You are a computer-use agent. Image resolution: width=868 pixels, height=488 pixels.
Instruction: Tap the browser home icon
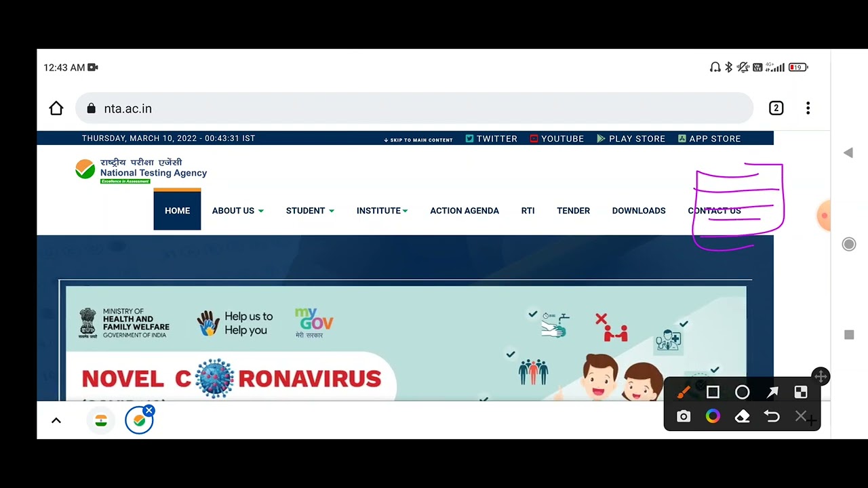(56, 108)
